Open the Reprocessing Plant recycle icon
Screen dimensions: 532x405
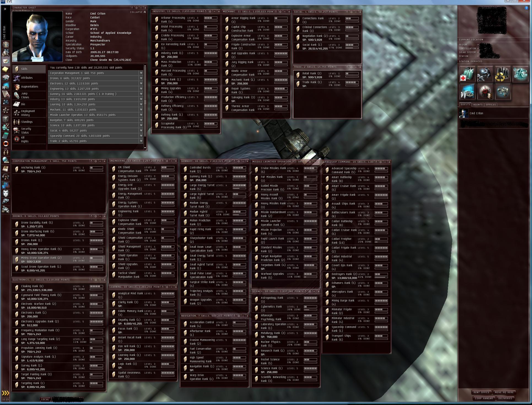coord(502,74)
